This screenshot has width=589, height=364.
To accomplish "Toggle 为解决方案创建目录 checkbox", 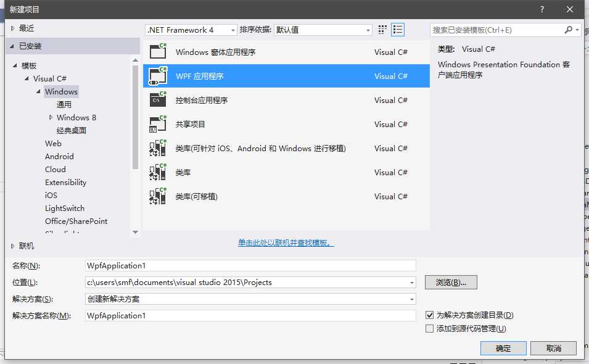I will click(x=430, y=315).
